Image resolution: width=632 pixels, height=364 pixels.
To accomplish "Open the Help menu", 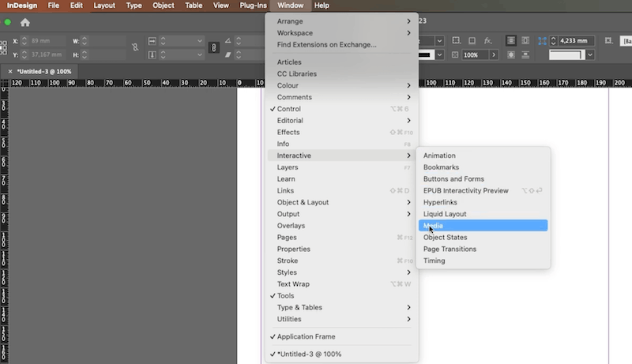I will [x=322, y=6].
